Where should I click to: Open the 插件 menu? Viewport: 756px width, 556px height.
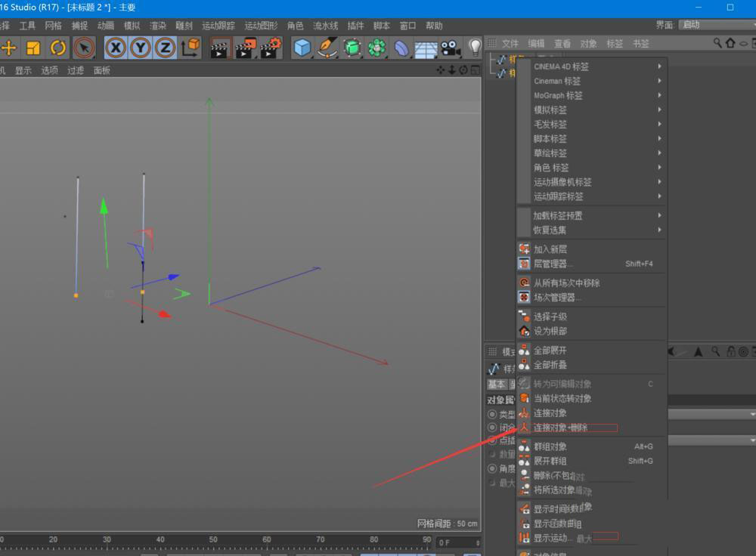click(356, 26)
